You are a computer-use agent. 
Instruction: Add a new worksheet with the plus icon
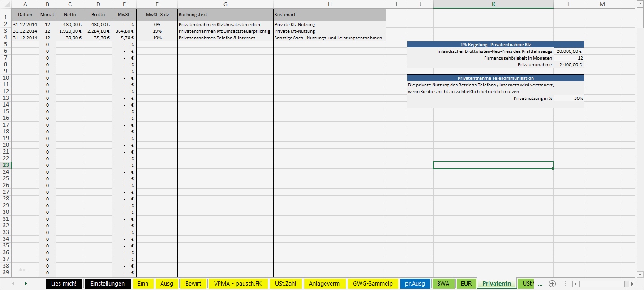tap(552, 283)
